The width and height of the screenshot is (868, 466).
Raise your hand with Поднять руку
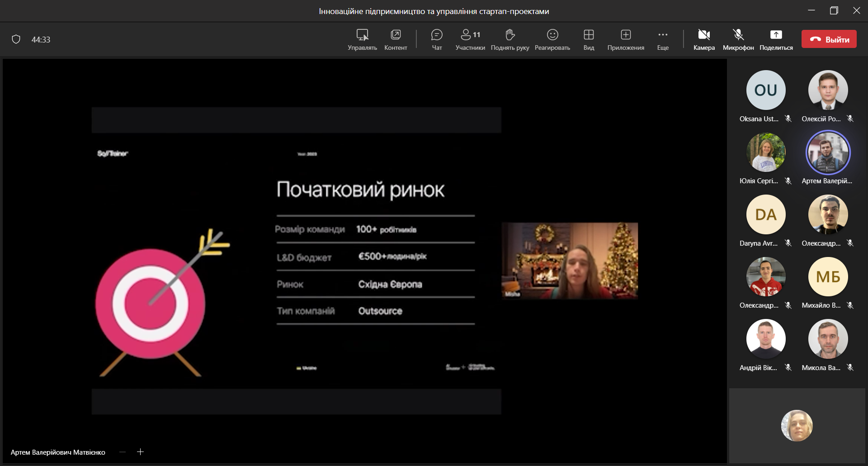[510, 39]
